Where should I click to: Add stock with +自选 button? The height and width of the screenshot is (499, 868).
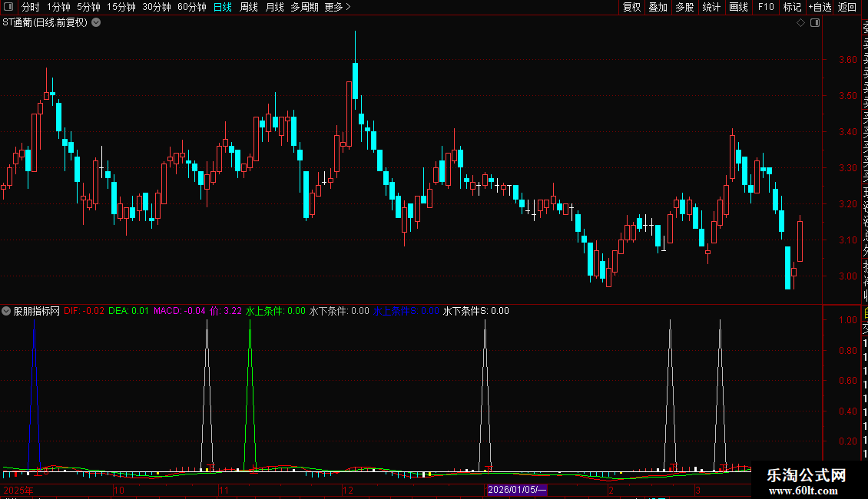coord(820,7)
